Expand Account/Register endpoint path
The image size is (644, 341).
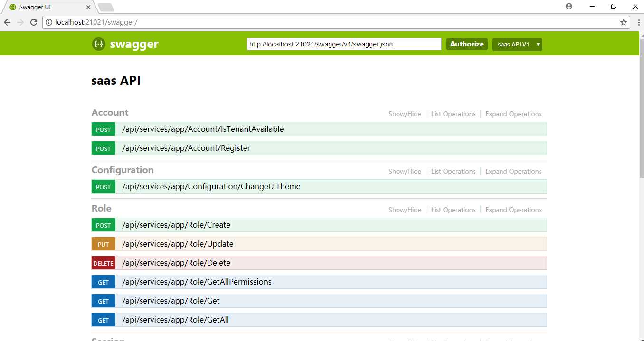click(x=186, y=148)
